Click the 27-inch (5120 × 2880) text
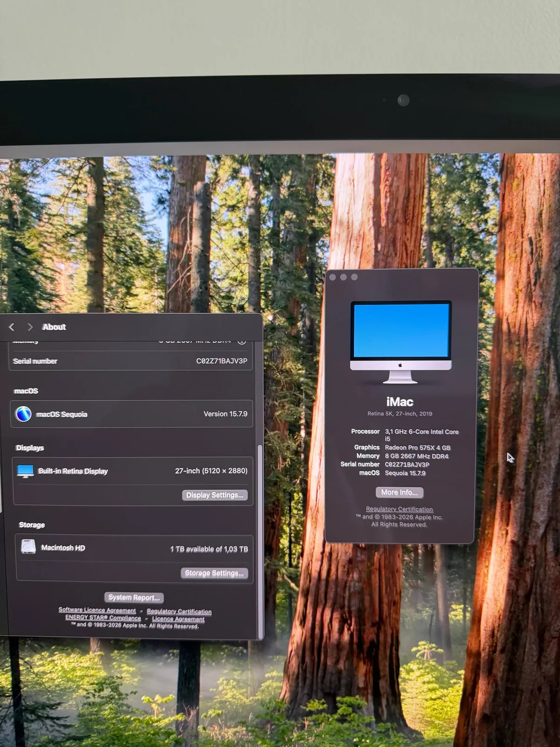This screenshot has height=747, width=560. click(x=211, y=471)
